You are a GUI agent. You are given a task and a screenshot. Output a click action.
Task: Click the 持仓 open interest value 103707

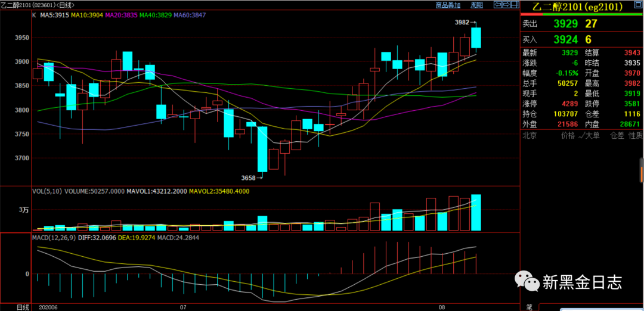click(565, 114)
